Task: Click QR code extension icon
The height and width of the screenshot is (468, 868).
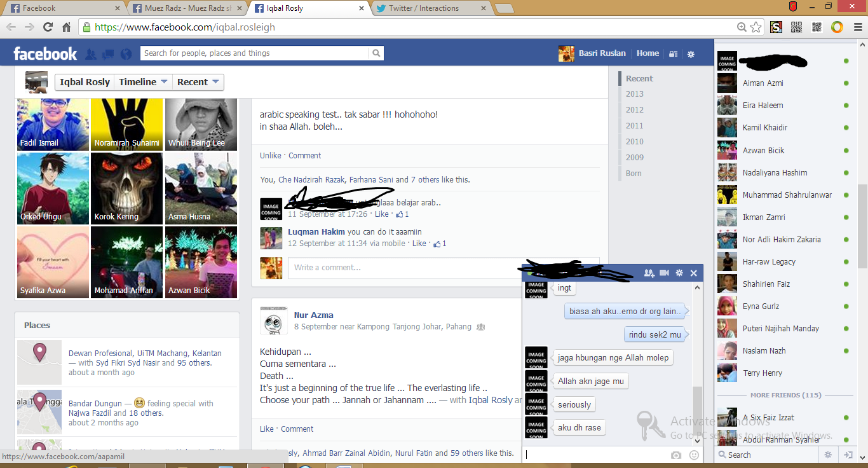Action: tap(796, 27)
